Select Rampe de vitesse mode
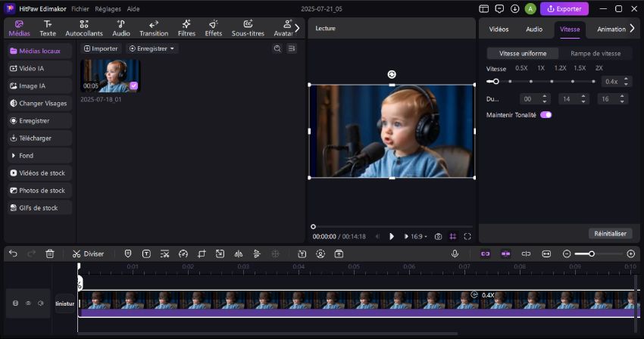644x339 pixels. tap(595, 54)
